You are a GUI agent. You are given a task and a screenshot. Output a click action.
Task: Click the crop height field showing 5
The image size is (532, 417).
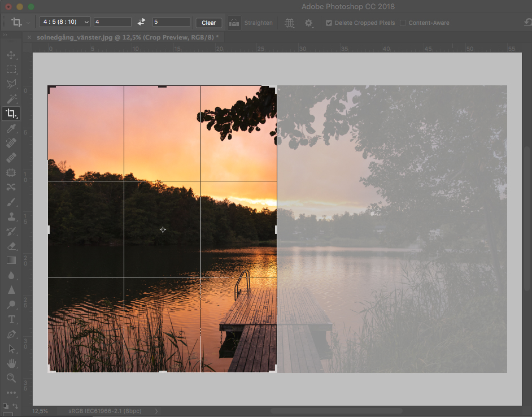click(x=171, y=21)
